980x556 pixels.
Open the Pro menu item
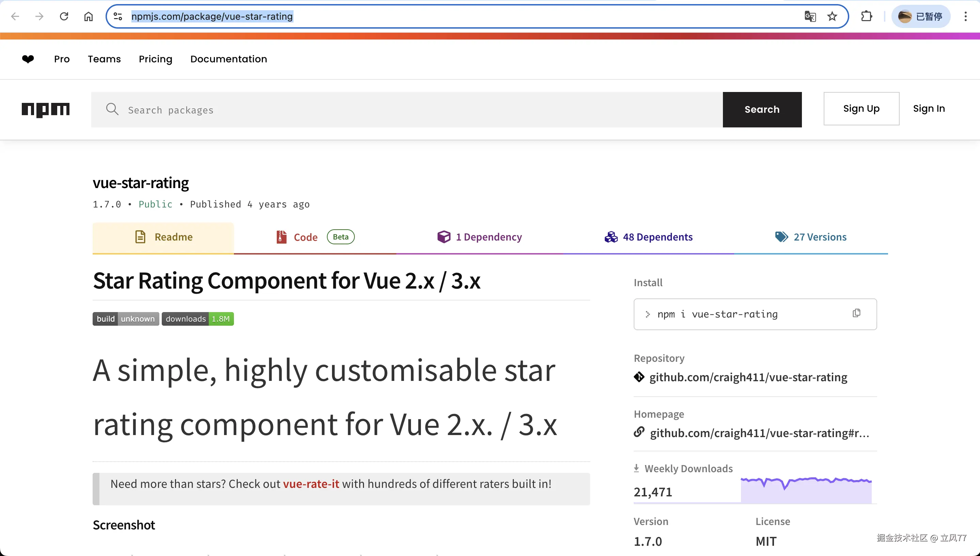pyautogui.click(x=62, y=59)
